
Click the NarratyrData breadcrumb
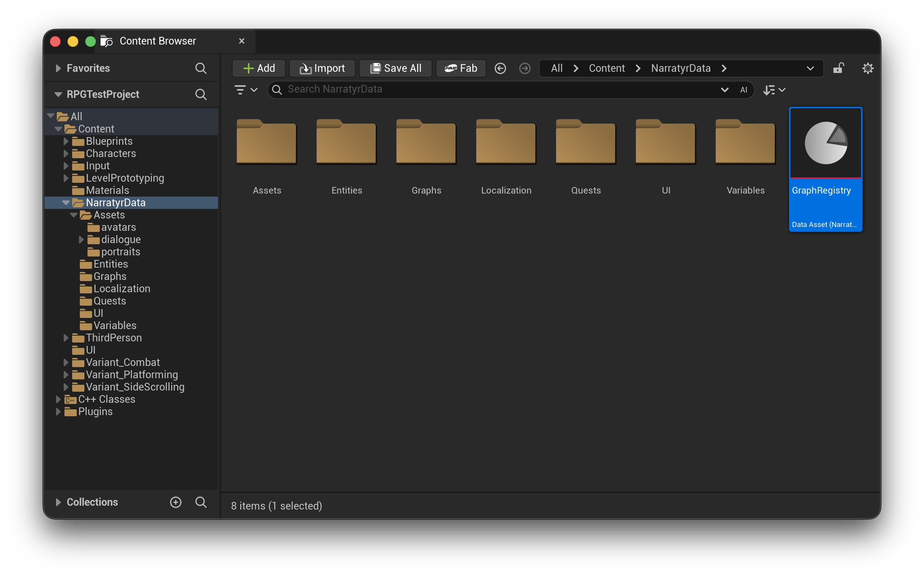click(x=681, y=68)
